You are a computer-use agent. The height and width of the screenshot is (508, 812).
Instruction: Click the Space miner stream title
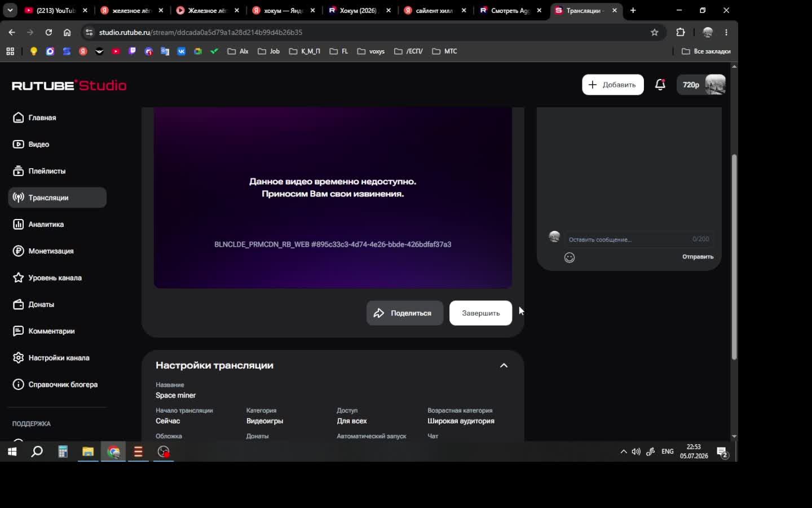click(x=176, y=395)
